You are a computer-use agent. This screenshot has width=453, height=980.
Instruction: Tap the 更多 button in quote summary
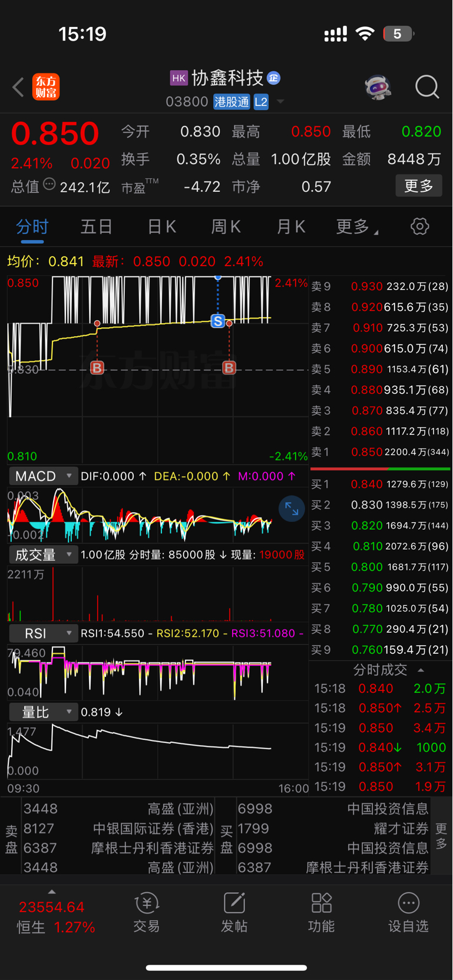pyautogui.click(x=419, y=186)
